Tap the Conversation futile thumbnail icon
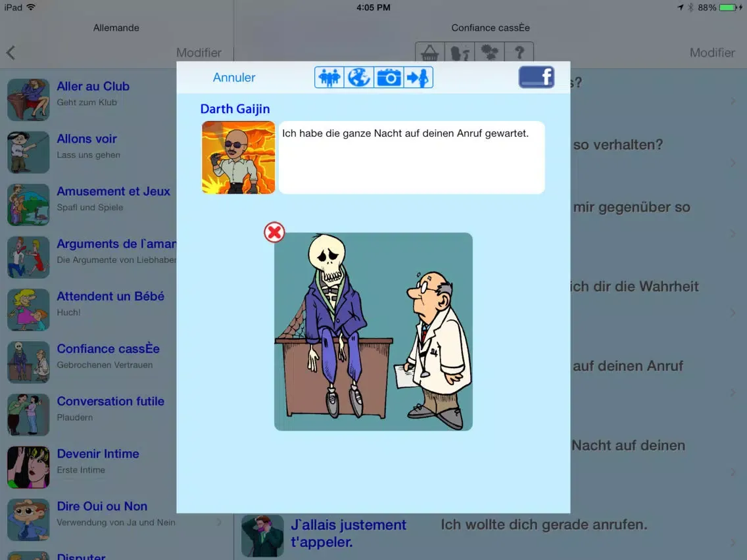 (x=28, y=415)
